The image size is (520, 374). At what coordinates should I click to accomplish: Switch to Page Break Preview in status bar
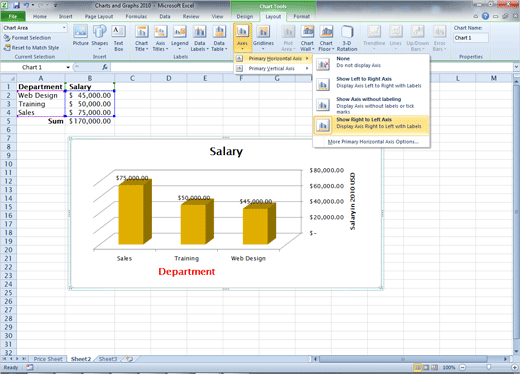(x=434, y=367)
